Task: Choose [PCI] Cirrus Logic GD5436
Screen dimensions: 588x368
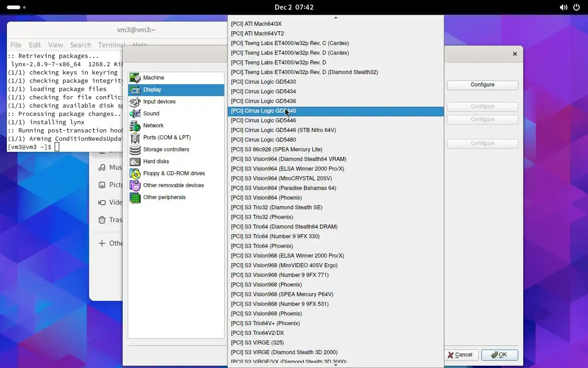Action: coord(336,101)
